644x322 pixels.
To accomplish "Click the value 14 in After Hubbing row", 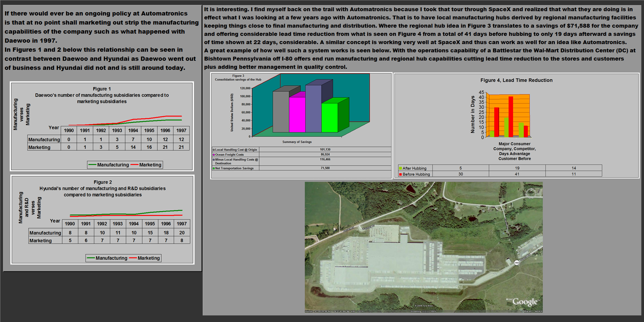I will pyautogui.click(x=573, y=168).
